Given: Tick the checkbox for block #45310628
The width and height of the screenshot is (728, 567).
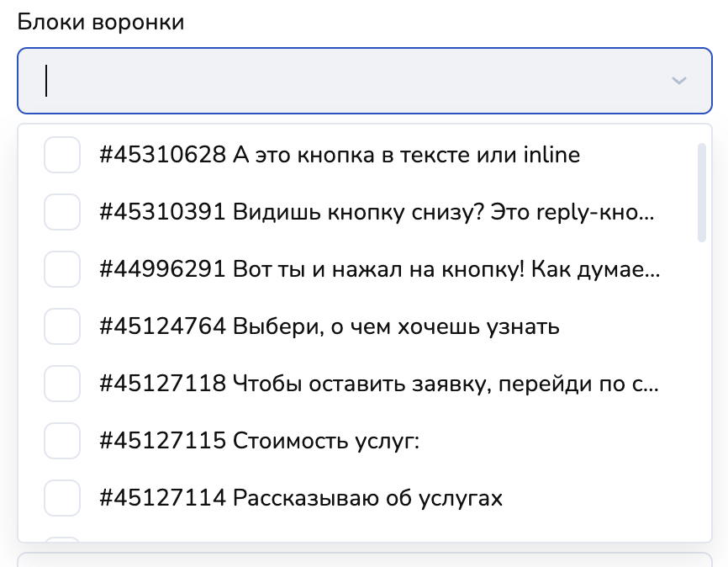Looking at the screenshot, I should (62, 155).
